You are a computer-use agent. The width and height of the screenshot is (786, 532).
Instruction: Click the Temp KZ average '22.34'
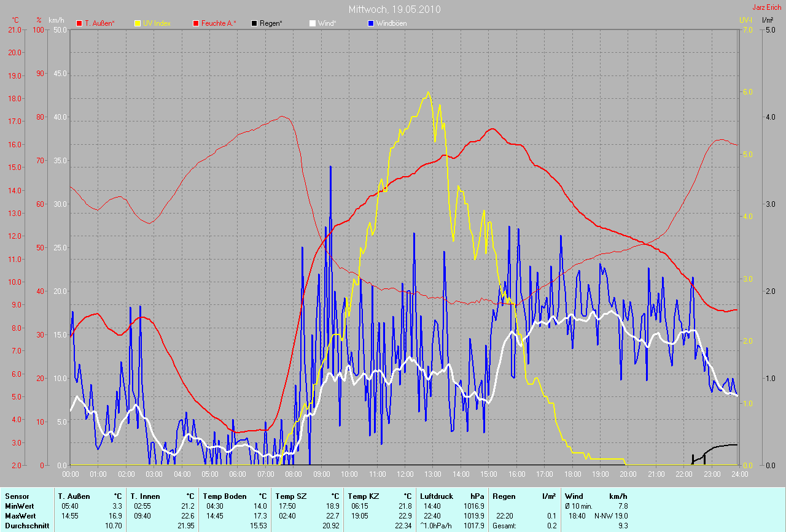point(403,525)
